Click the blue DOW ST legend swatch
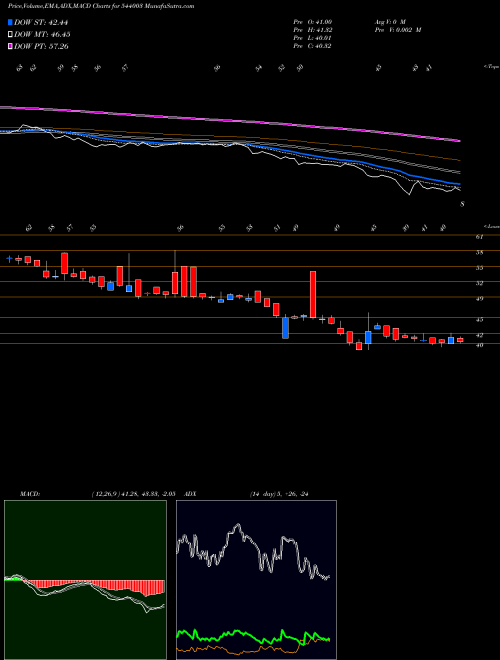This screenshot has height=660, width=500. click(x=10, y=22)
